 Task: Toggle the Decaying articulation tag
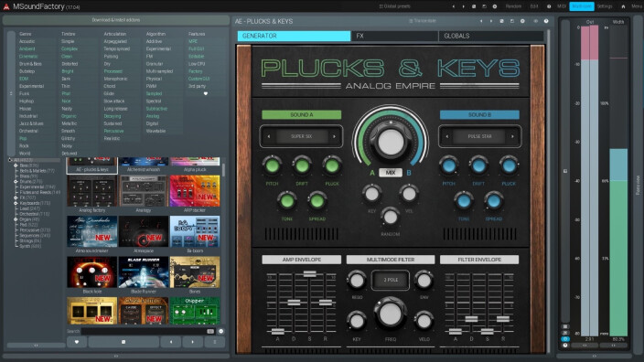click(x=113, y=116)
